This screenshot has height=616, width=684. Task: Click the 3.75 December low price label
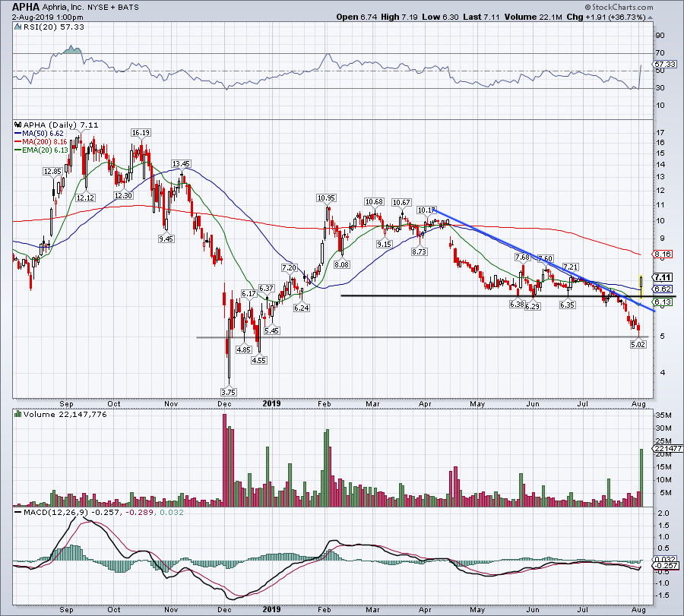(x=228, y=392)
